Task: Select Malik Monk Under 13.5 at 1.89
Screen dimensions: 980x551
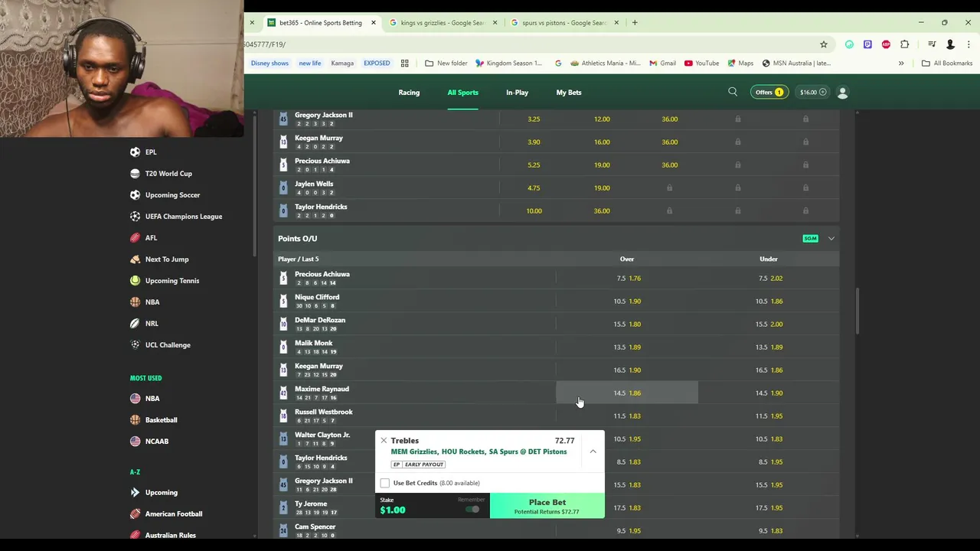Action: (769, 347)
